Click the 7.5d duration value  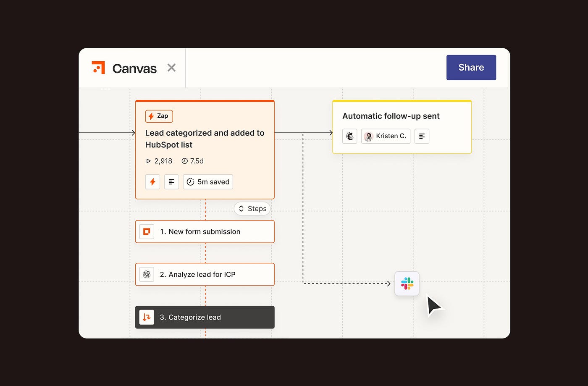[x=192, y=161]
